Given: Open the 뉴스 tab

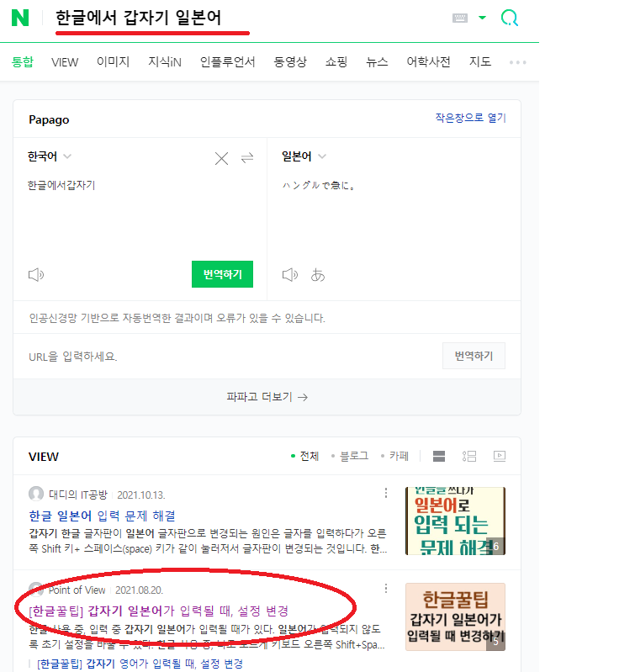Looking at the screenshot, I should click(x=377, y=61).
